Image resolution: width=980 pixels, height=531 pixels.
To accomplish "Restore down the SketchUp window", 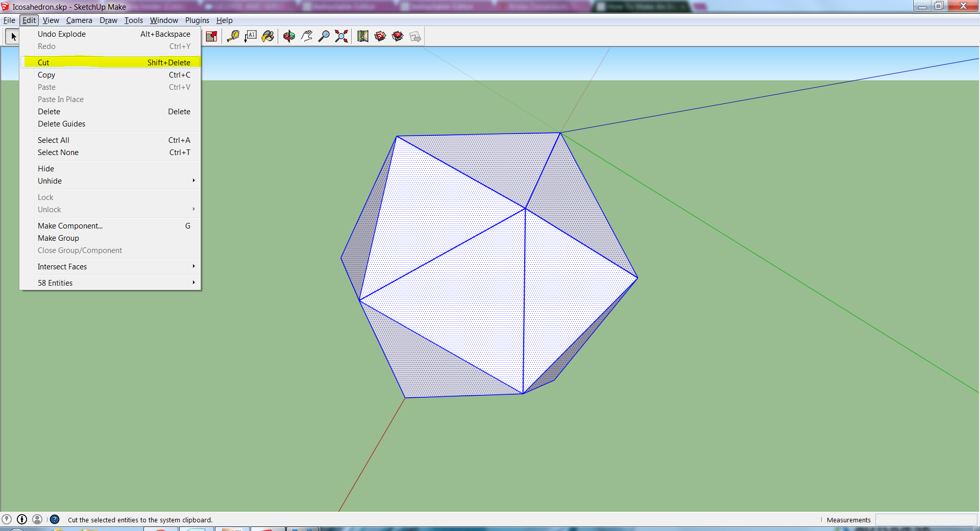I will tap(939, 6).
